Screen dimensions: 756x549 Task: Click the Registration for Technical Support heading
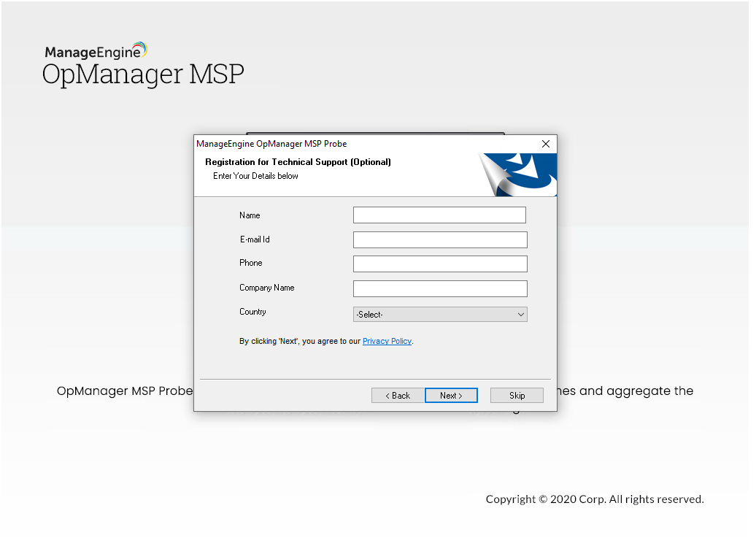pyautogui.click(x=297, y=162)
